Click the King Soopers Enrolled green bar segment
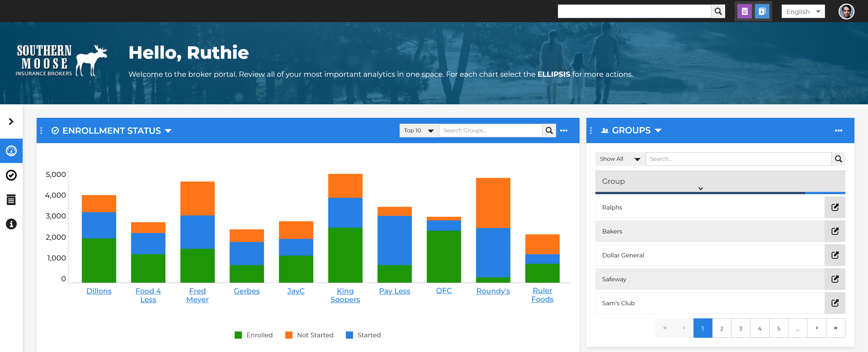This screenshot has width=868, height=352. tap(345, 255)
